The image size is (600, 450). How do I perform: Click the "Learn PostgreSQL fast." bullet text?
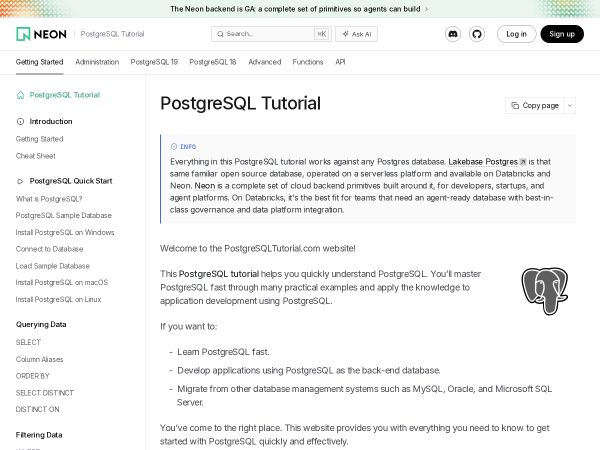(x=223, y=352)
